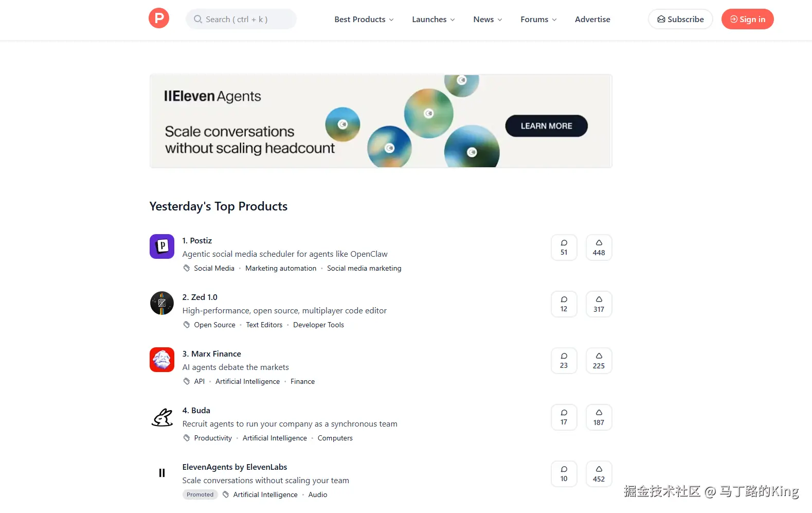
Task: Upvote Buda with 187 votes
Action: click(x=599, y=417)
